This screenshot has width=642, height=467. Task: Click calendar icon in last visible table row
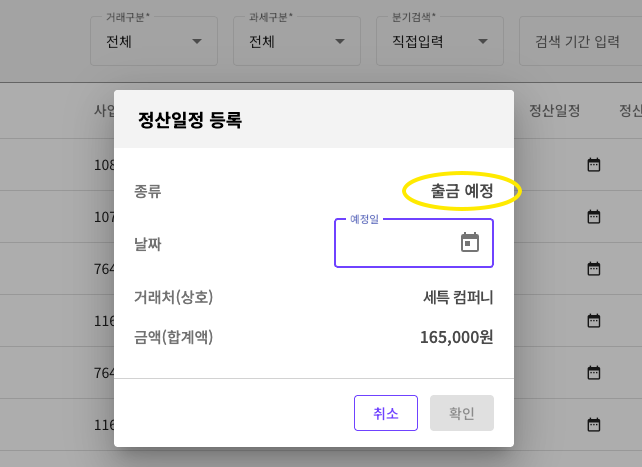click(593, 424)
